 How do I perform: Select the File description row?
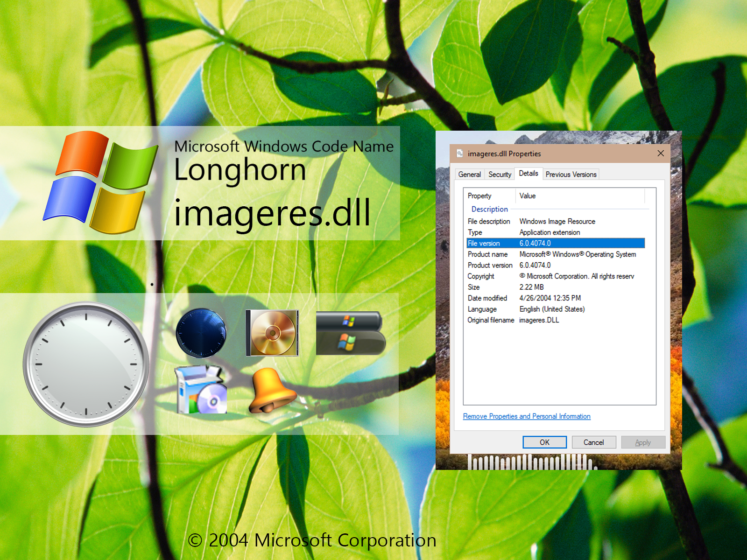coord(556,221)
